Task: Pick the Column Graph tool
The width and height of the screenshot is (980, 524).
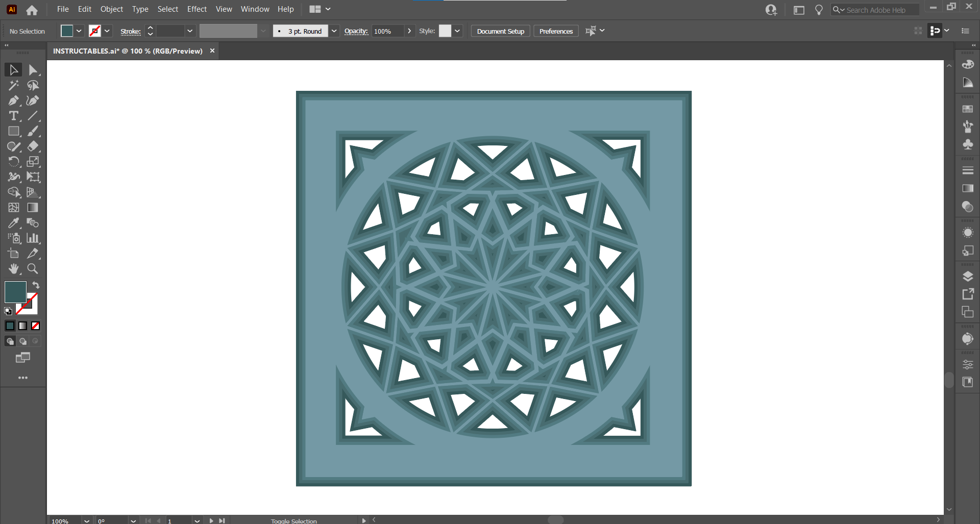Action: point(33,238)
